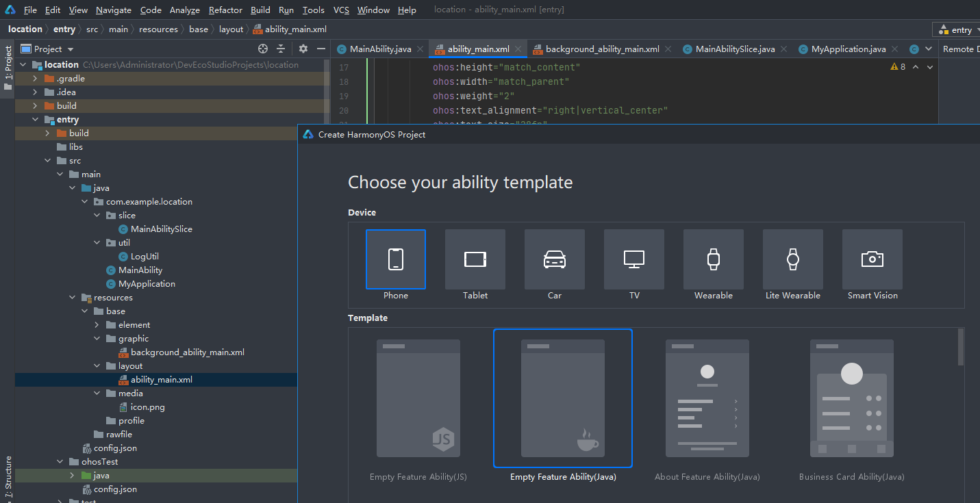
Task: Select the Tablet device icon
Action: (475, 259)
